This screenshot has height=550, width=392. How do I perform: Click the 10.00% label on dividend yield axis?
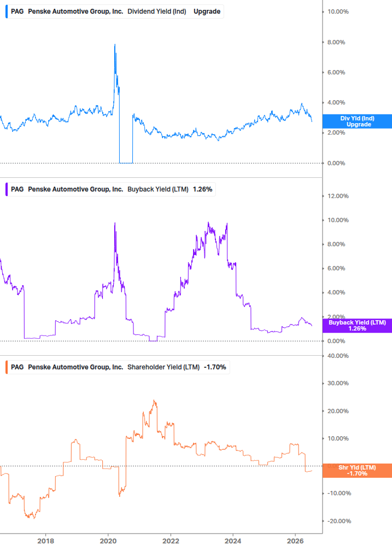pyautogui.click(x=338, y=11)
